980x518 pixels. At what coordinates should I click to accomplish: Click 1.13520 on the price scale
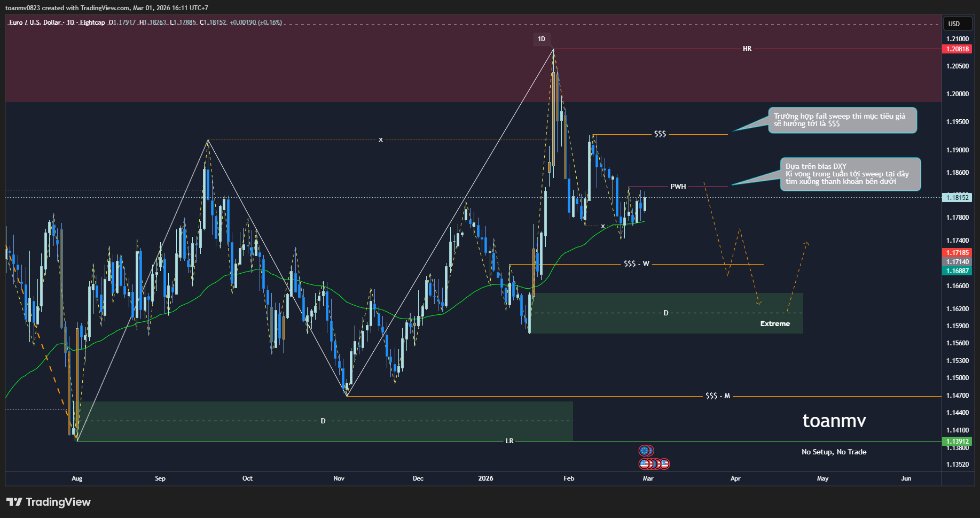tap(957, 465)
